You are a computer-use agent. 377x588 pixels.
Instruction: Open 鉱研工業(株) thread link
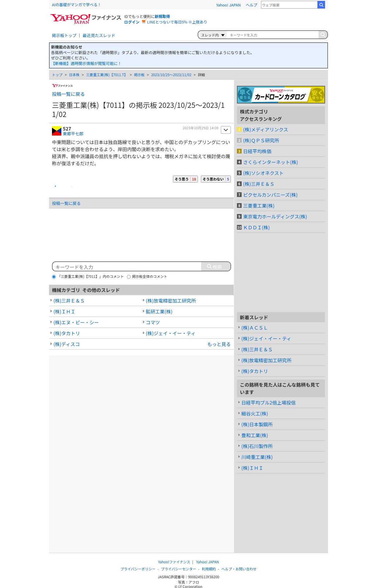point(159,312)
